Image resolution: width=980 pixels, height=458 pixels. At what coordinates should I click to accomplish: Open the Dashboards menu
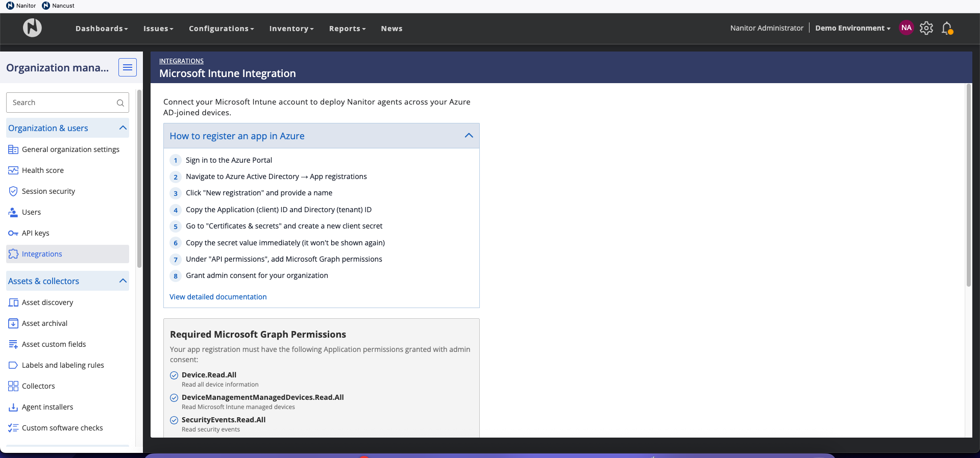[102, 29]
